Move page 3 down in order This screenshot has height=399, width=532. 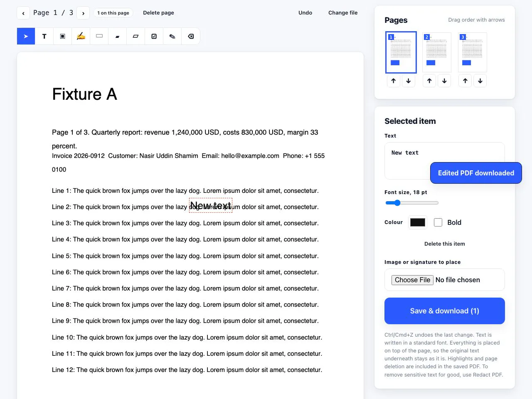(x=480, y=81)
